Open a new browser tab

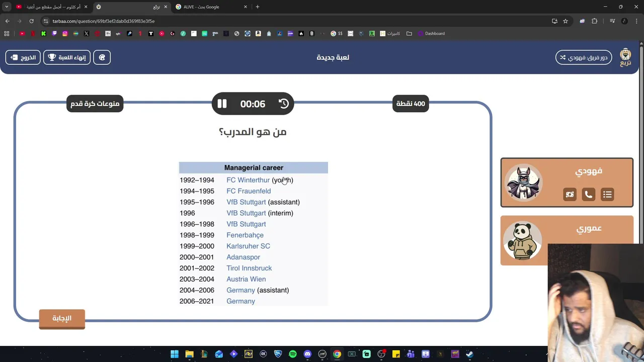coord(258,7)
